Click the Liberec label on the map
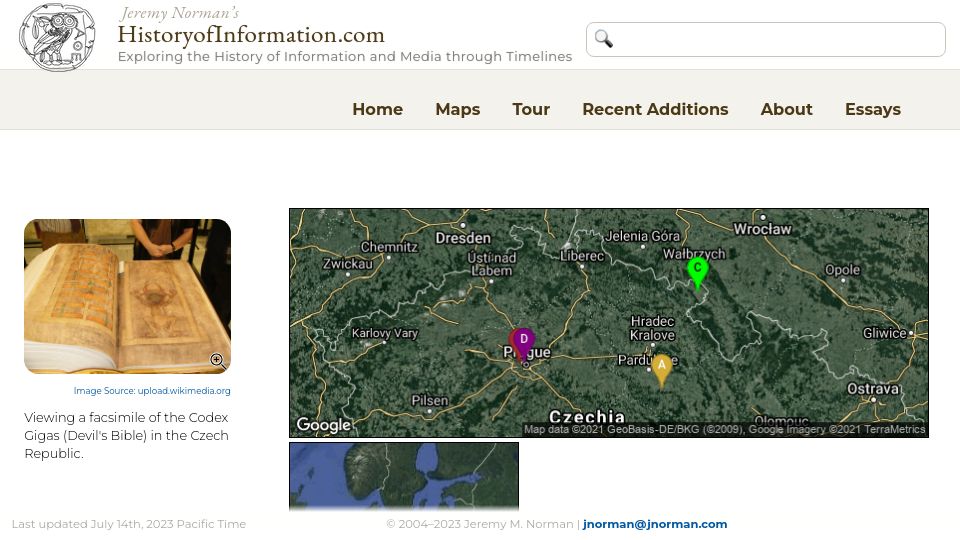 pyautogui.click(x=582, y=256)
